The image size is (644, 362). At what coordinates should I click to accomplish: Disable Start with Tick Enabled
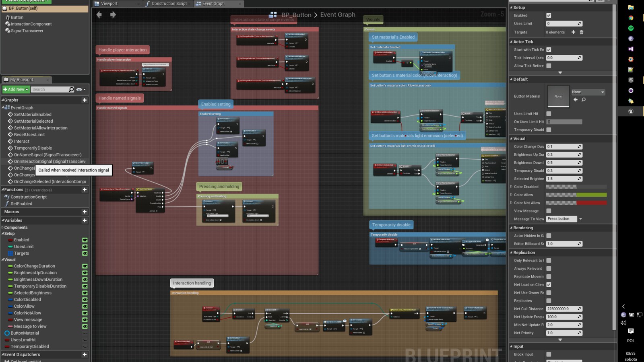549,49
